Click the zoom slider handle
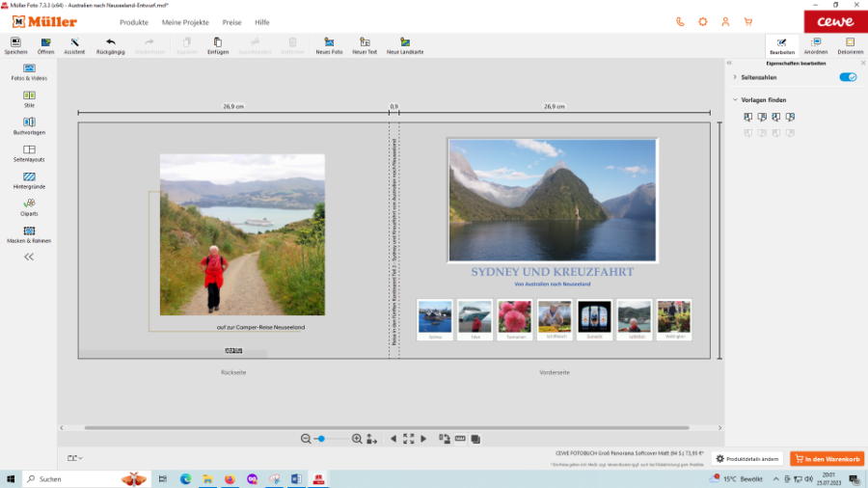The width and height of the screenshot is (868, 488). (x=320, y=439)
